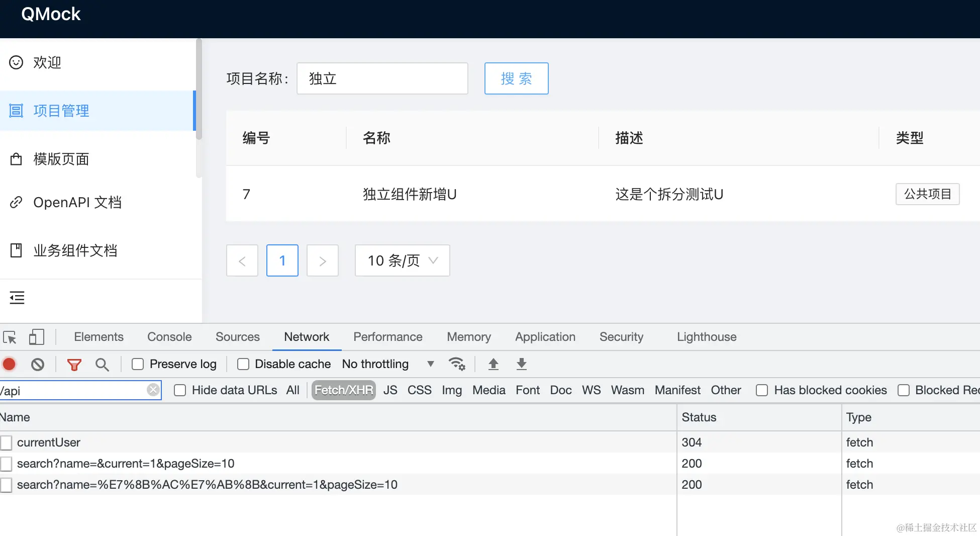Select the search?name=&current=1 request row icon
The height and width of the screenshot is (536, 980).
[x=6, y=464]
